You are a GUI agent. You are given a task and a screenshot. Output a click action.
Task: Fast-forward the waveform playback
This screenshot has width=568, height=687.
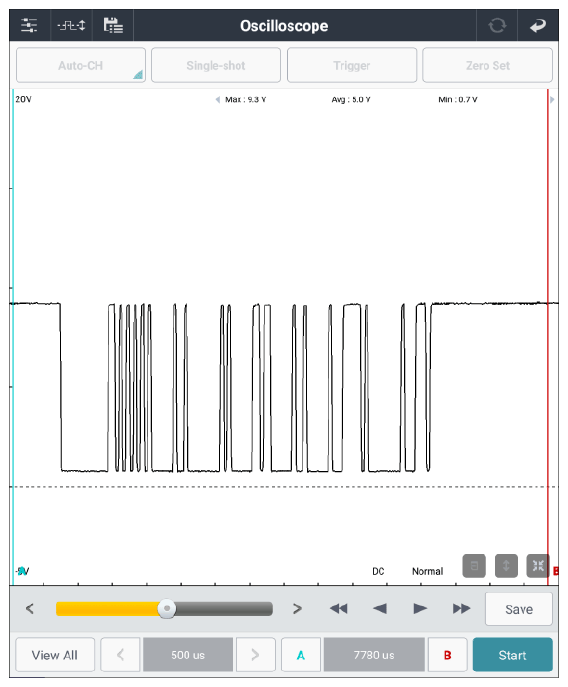coord(461,609)
